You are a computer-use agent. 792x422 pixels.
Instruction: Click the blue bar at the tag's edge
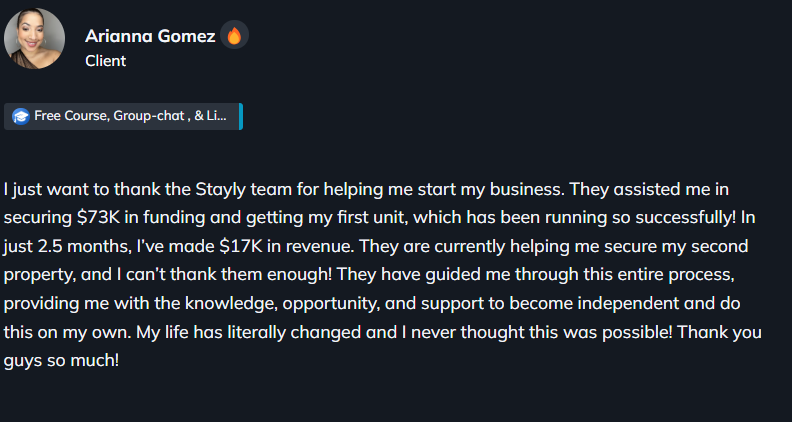click(x=241, y=116)
